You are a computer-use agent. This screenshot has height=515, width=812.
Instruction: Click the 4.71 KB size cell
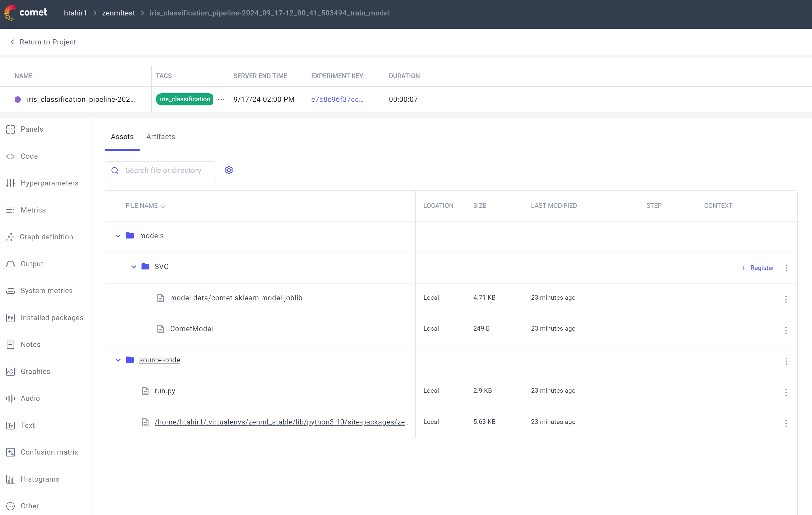coord(484,298)
